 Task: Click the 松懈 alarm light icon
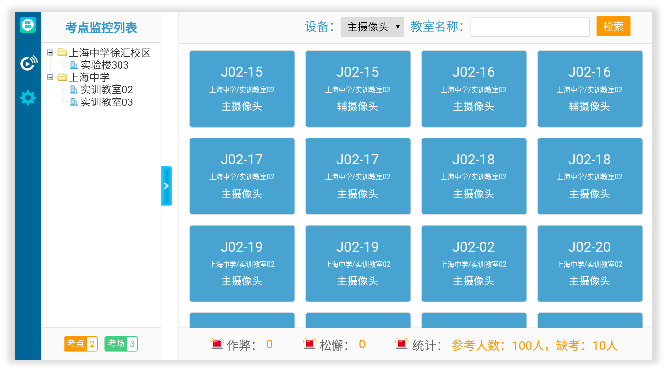tap(309, 344)
